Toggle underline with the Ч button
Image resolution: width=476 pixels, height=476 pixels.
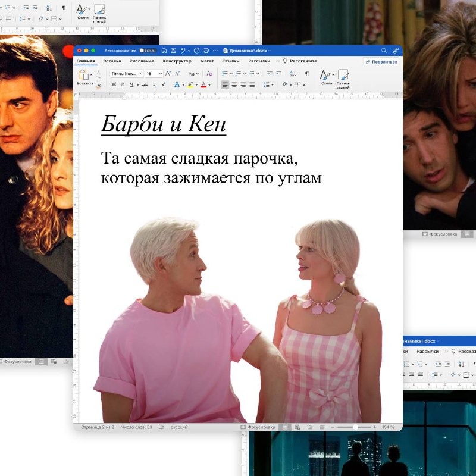point(131,85)
